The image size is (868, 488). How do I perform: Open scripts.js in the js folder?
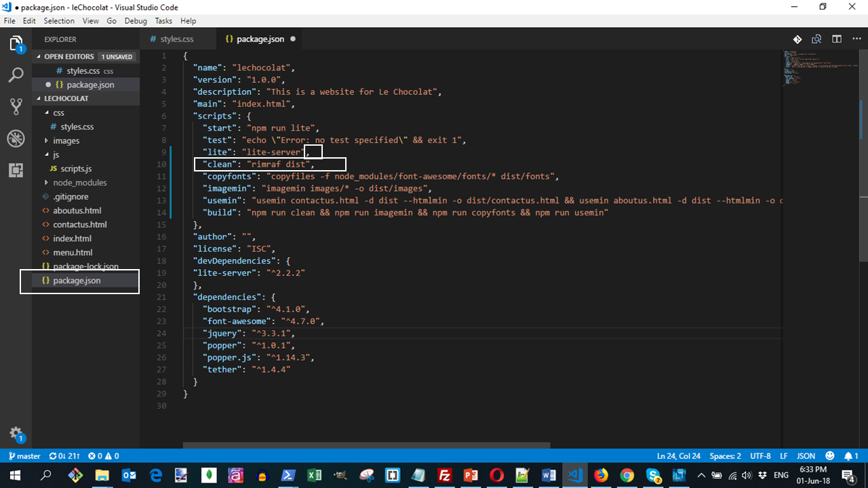tap(85, 168)
